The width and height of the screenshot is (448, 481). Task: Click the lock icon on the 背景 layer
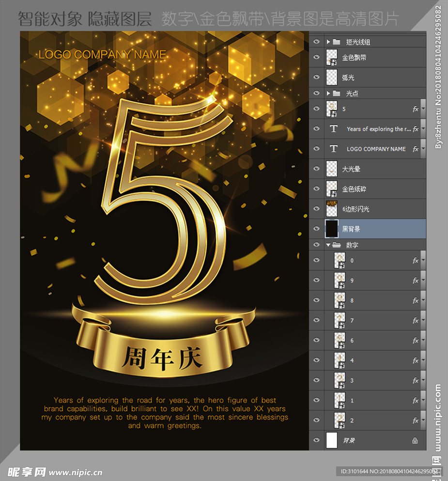point(415,441)
